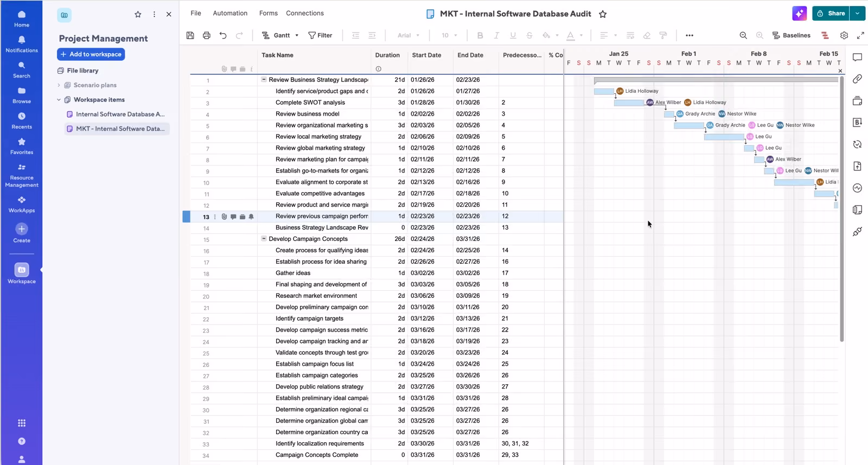
Task: Open the Internal Software Database A... sheet
Action: pyautogui.click(x=116, y=114)
